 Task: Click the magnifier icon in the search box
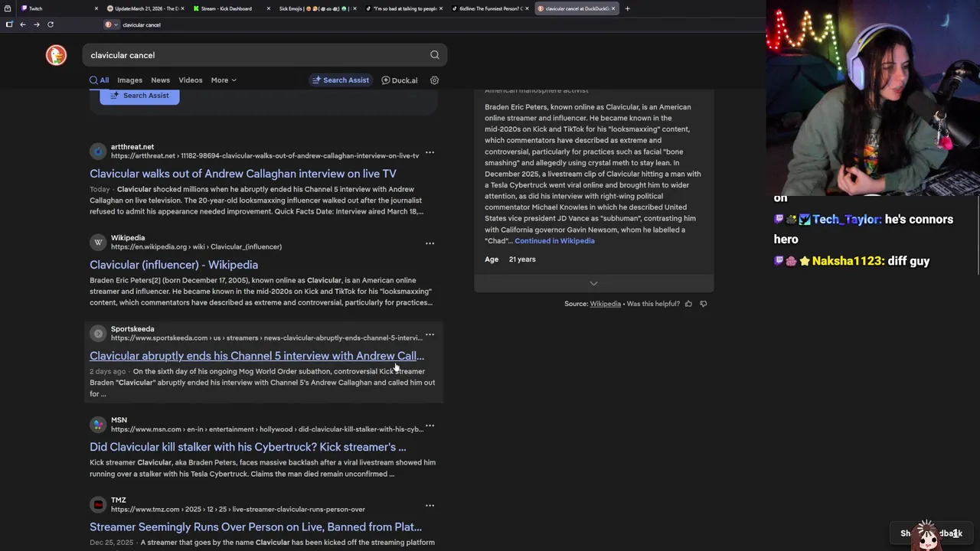(x=435, y=55)
